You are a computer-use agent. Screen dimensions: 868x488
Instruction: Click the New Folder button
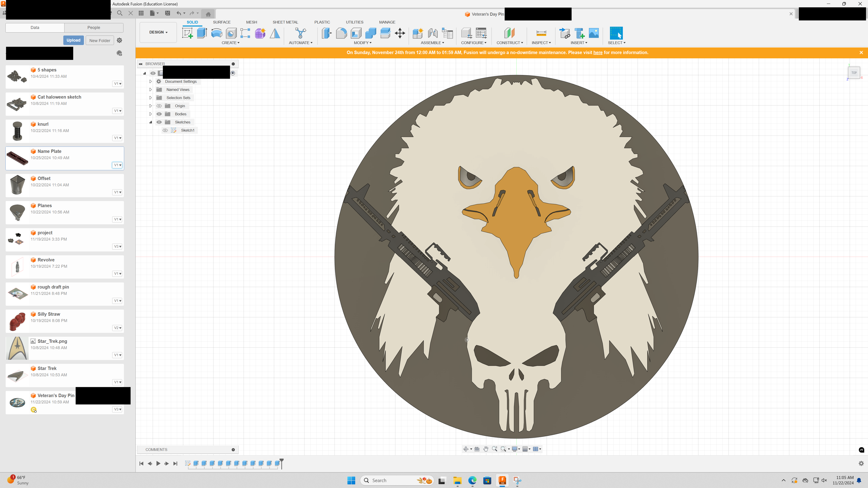pos(100,40)
